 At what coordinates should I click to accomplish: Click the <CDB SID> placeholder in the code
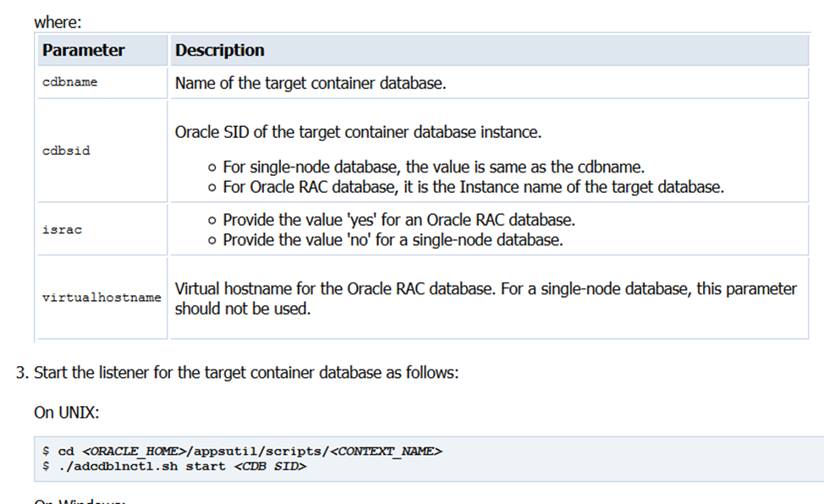pos(269,466)
